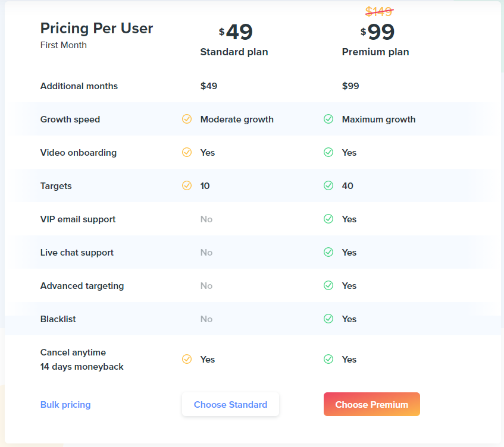The width and height of the screenshot is (504, 447).
Task: Select the orange check icon for Video onboarding Yes
Action: tap(187, 152)
